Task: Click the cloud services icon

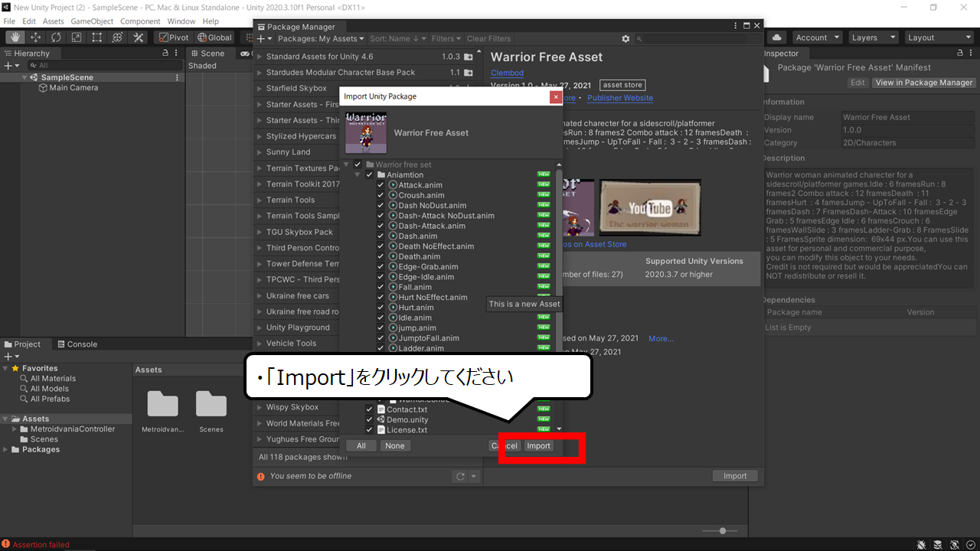Action: (x=777, y=37)
